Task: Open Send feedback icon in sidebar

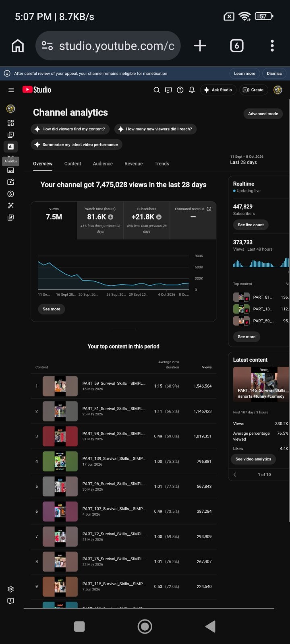Action: (11, 601)
